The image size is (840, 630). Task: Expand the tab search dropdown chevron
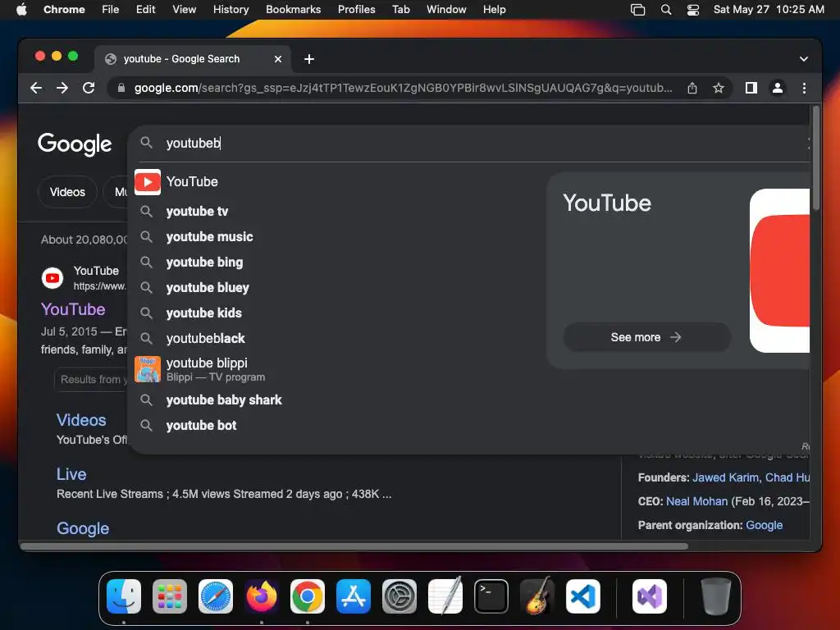click(x=804, y=59)
